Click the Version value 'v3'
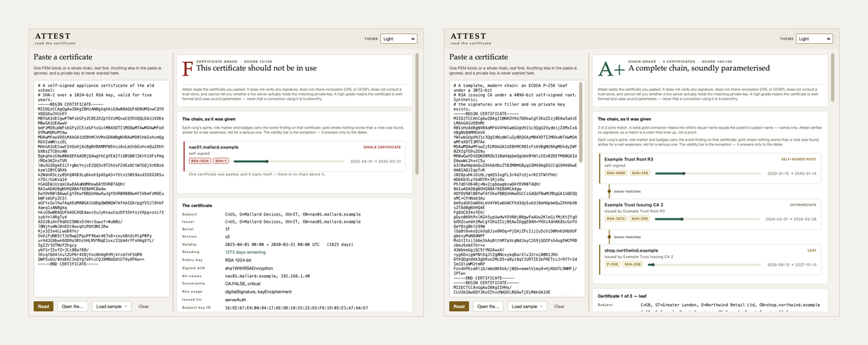 (x=228, y=236)
